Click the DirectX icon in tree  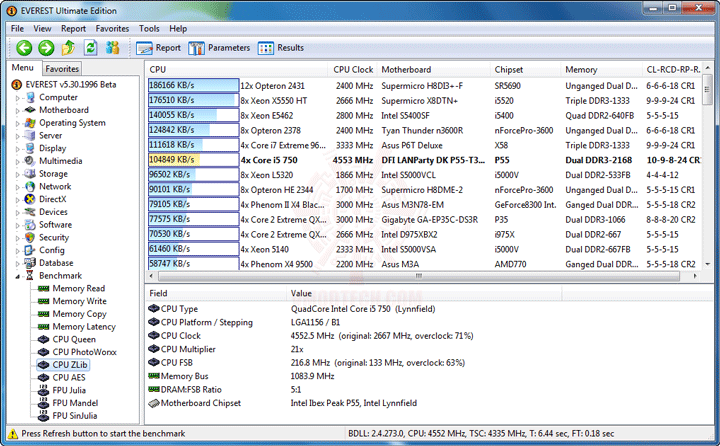pos(30,199)
